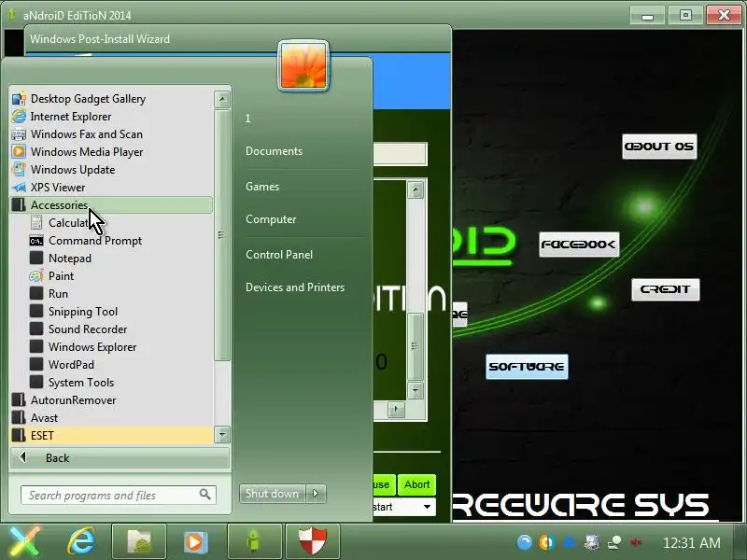Open Games from Start menu
The image size is (747, 560).
262,187
